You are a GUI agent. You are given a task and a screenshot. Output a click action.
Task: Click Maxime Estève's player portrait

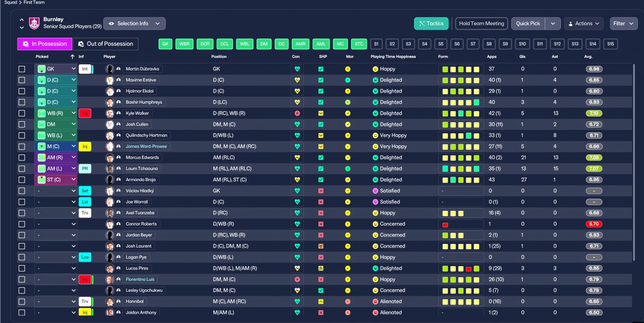tap(109, 80)
